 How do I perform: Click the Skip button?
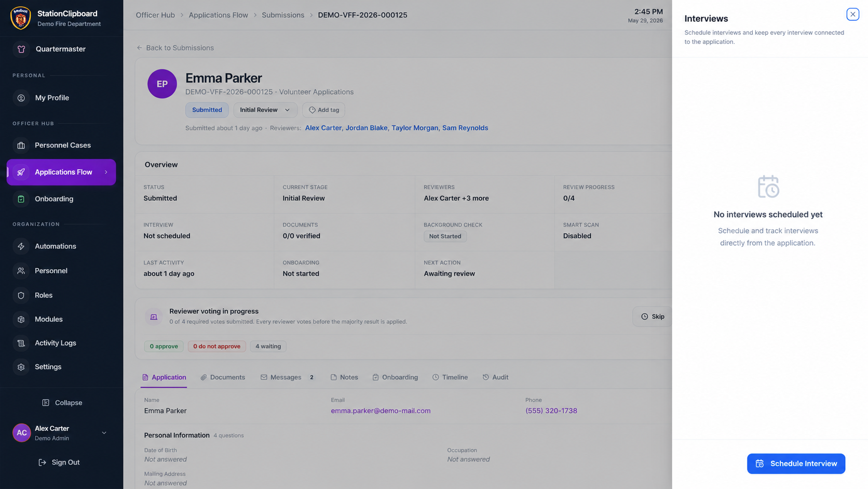[x=653, y=316]
